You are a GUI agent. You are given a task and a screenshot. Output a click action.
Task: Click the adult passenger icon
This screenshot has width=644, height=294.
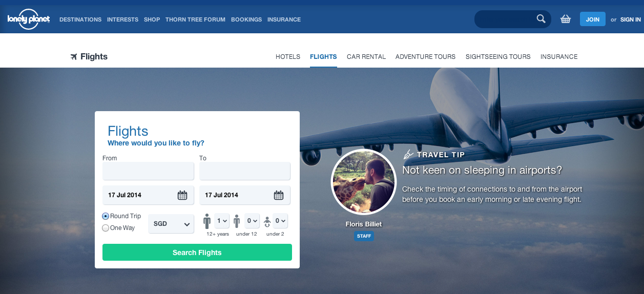207,222
